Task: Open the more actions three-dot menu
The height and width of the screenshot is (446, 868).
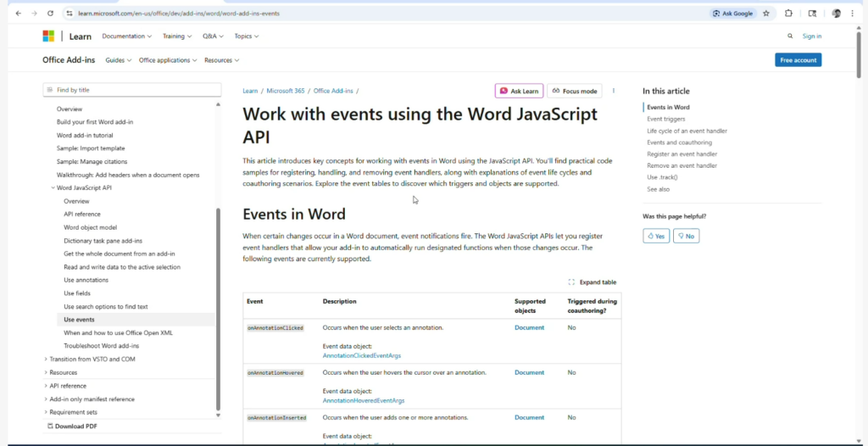Action: (x=614, y=91)
